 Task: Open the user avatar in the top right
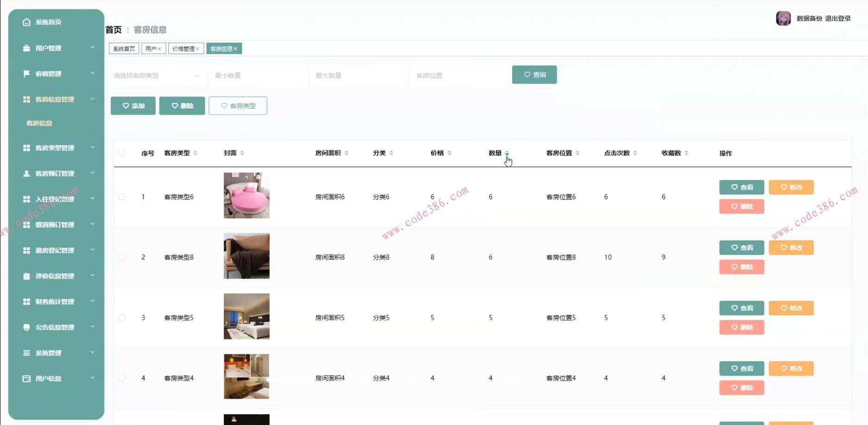pyautogui.click(x=783, y=18)
